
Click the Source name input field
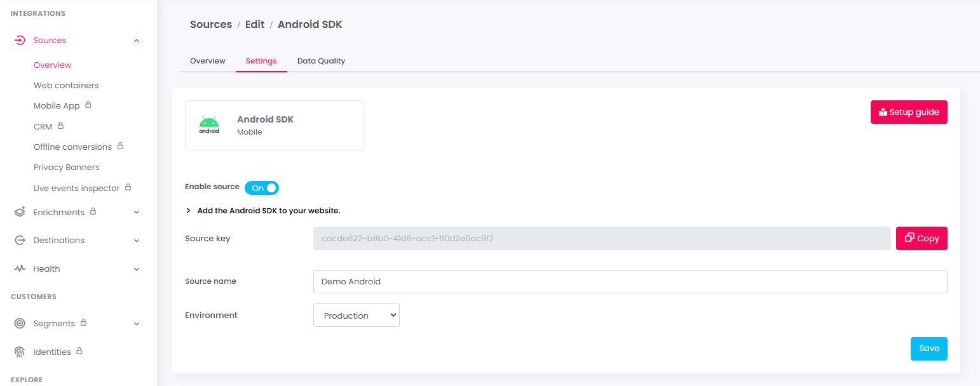coord(630,282)
